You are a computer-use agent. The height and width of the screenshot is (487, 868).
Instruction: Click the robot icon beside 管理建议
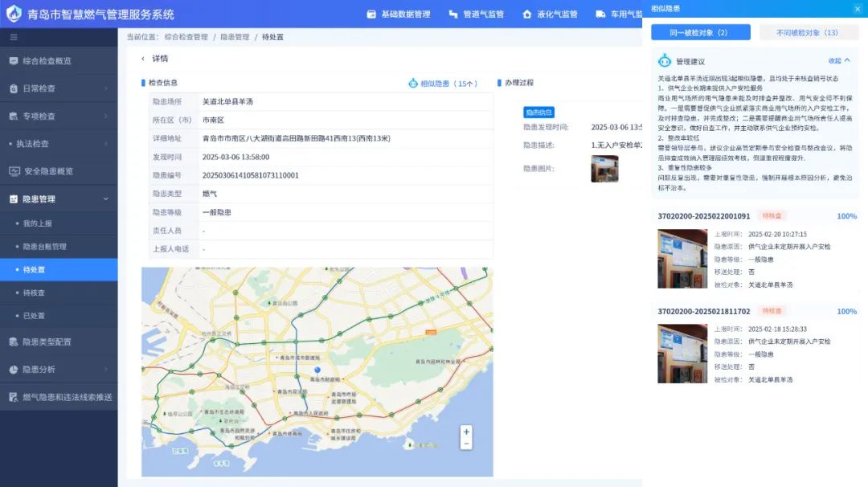pyautogui.click(x=665, y=61)
